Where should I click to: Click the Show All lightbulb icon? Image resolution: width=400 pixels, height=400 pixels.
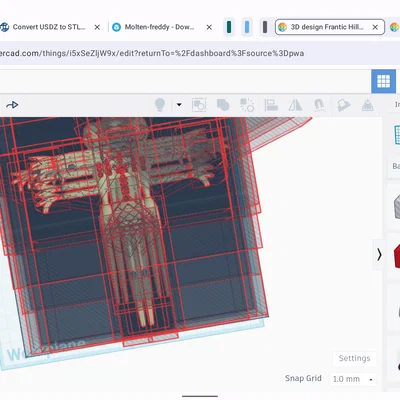coord(160,105)
